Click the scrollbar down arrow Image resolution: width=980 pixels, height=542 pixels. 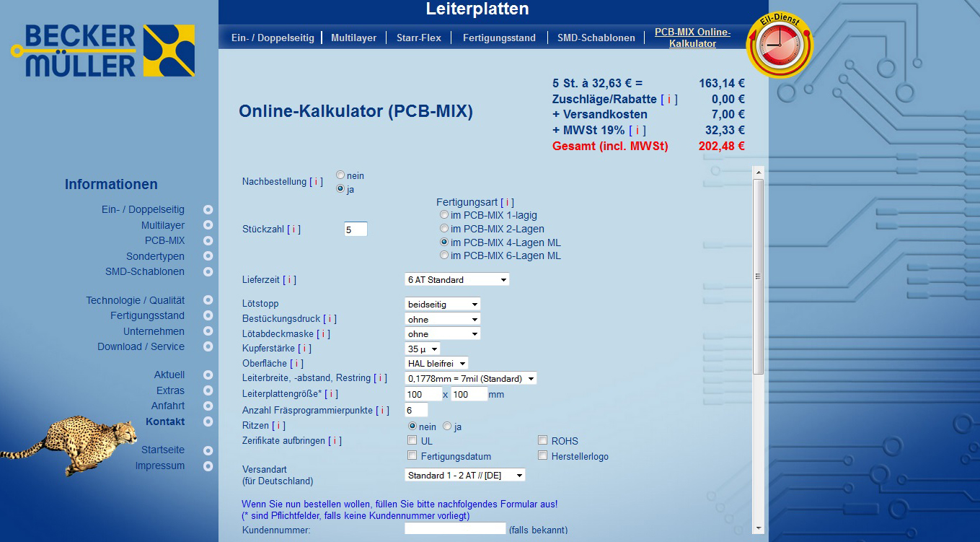click(x=758, y=528)
